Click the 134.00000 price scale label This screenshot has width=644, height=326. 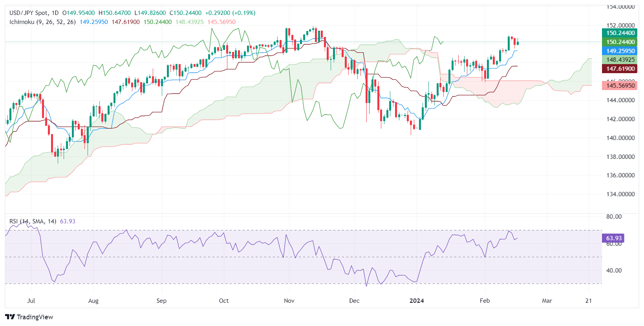point(620,194)
